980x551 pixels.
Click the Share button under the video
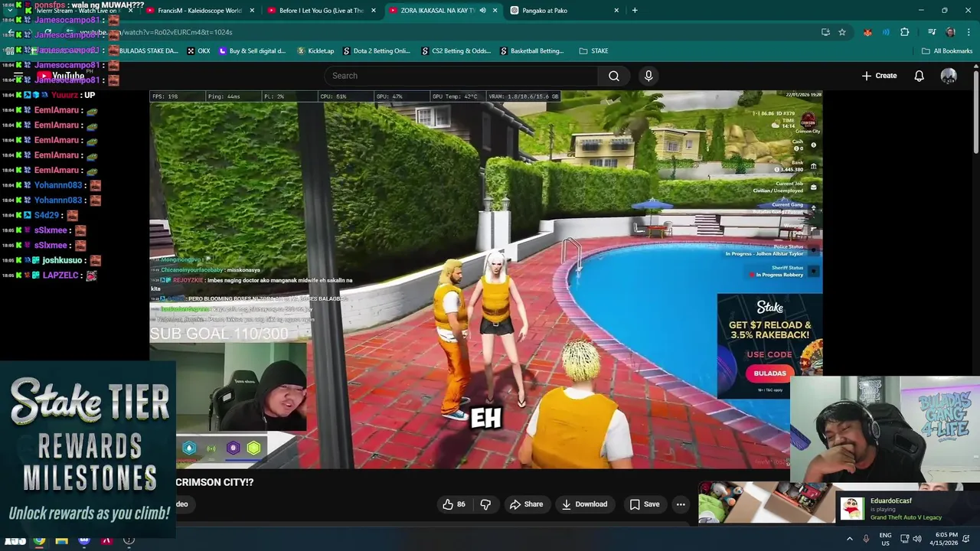click(x=526, y=504)
